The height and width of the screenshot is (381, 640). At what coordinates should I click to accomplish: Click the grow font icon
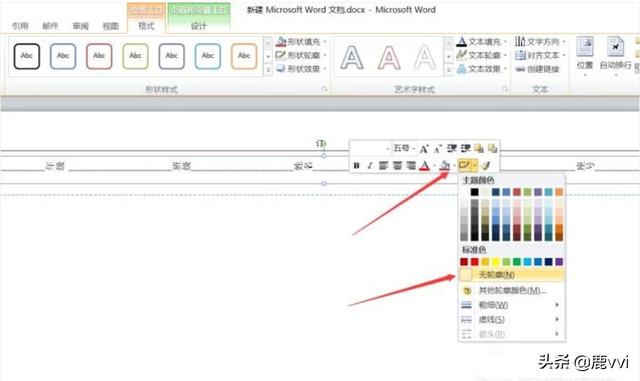[424, 149]
